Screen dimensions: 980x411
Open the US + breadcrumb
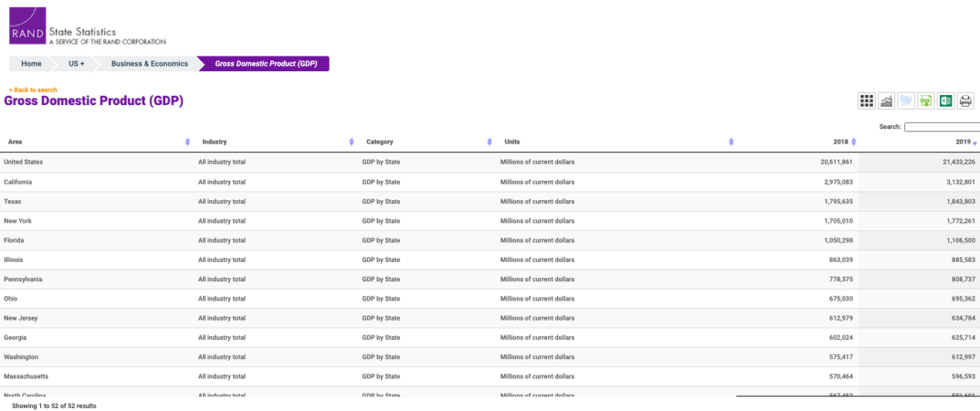76,63
